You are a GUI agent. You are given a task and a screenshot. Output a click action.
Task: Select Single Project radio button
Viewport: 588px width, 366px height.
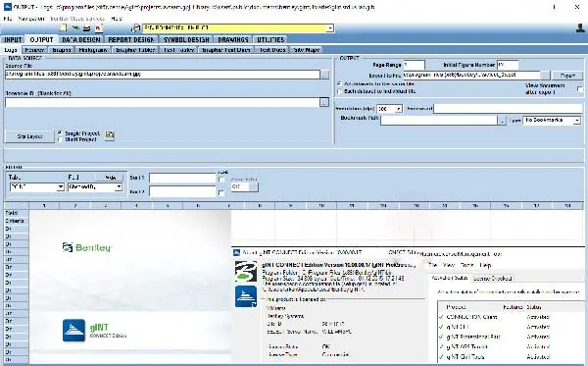pos(61,133)
